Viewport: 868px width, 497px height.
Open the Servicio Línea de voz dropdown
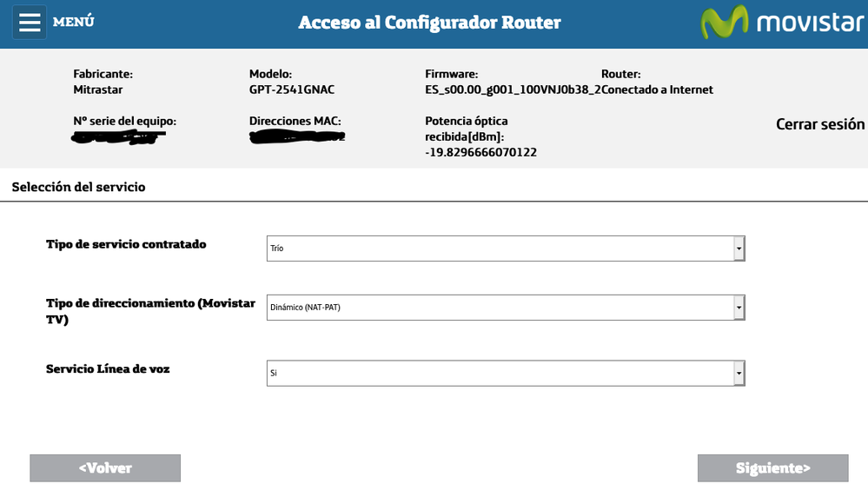(x=500, y=373)
